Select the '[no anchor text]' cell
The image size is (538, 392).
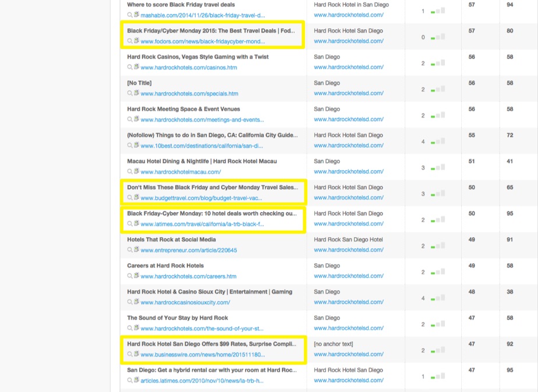[x=334, y=344]
